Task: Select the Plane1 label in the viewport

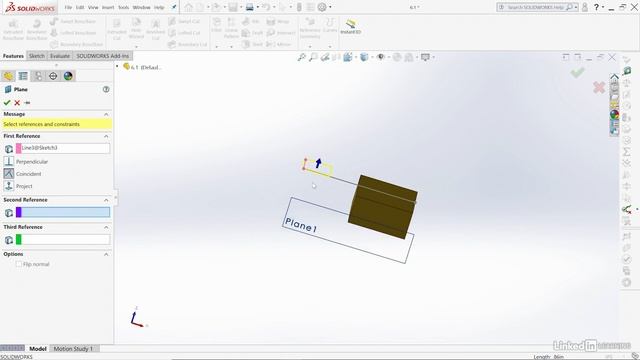Action: [301, 225]
